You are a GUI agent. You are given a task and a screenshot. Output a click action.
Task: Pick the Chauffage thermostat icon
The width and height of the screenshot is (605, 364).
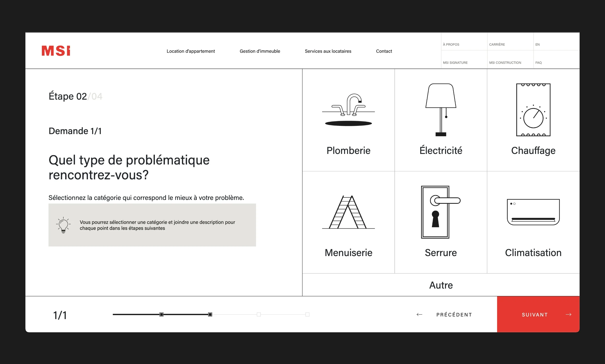pos(533,110)
